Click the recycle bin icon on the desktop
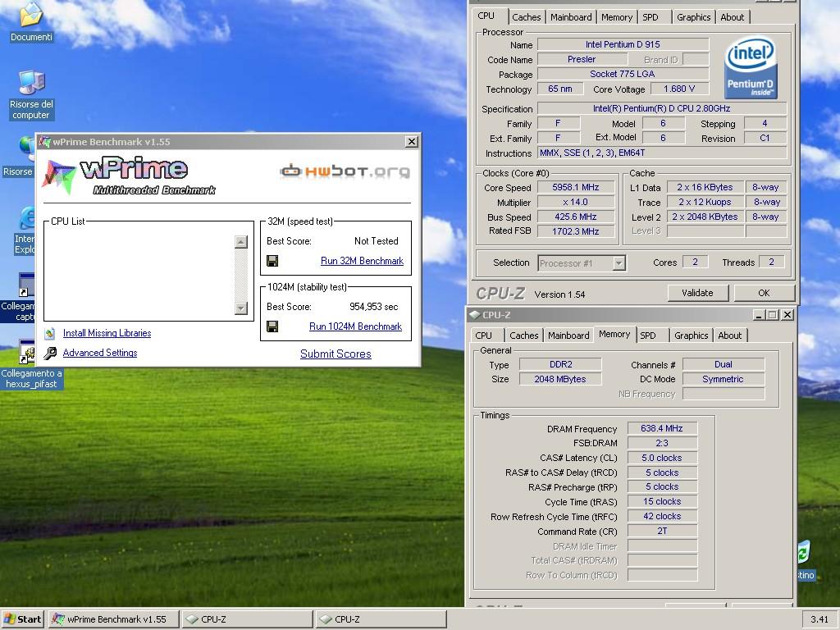 point(804,552)
